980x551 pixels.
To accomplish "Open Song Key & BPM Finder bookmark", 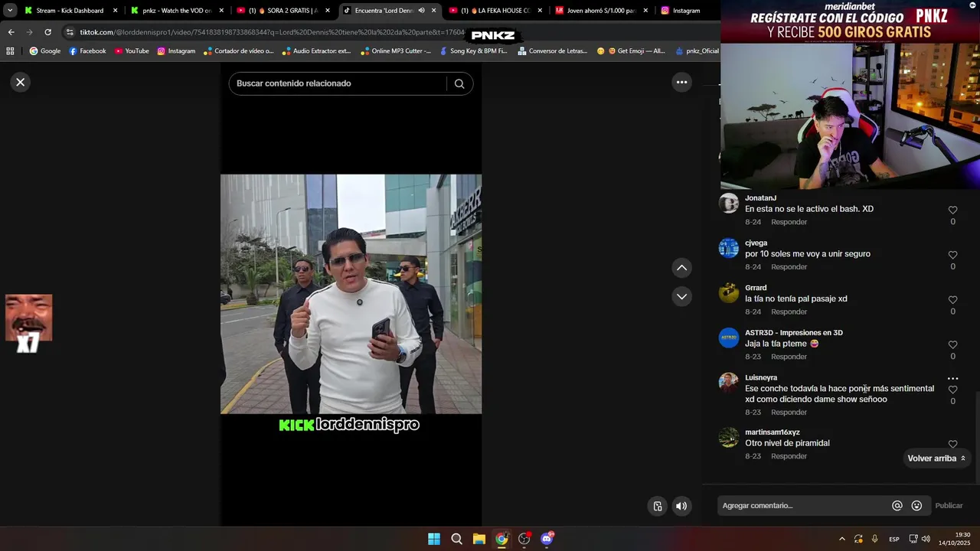I will coord(473,51).
